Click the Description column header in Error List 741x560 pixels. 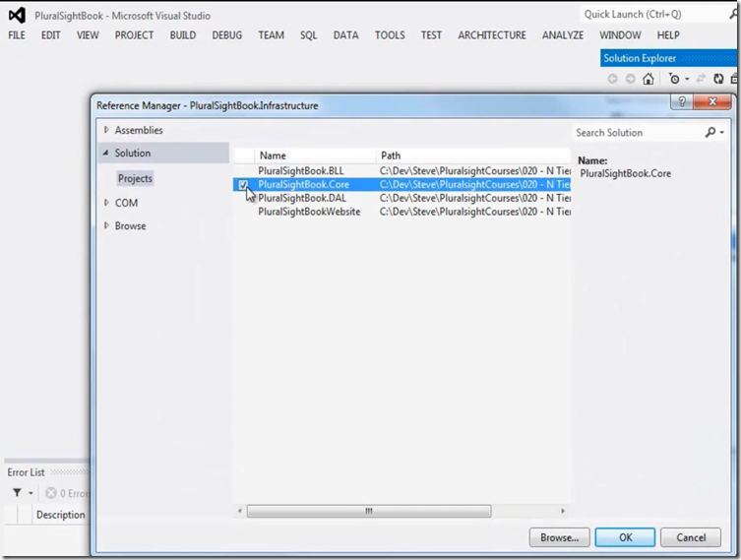[x=60, y=515]
